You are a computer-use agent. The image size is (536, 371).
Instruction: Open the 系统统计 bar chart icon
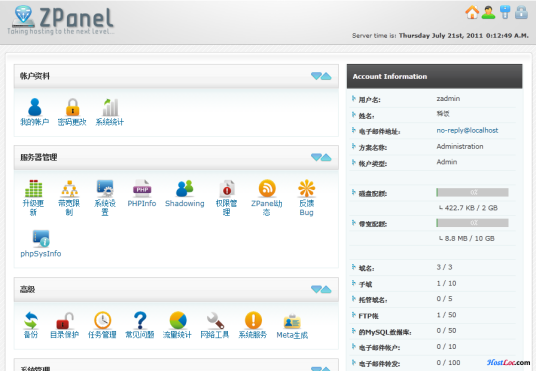pyautogui.click(x=110, y=107)
